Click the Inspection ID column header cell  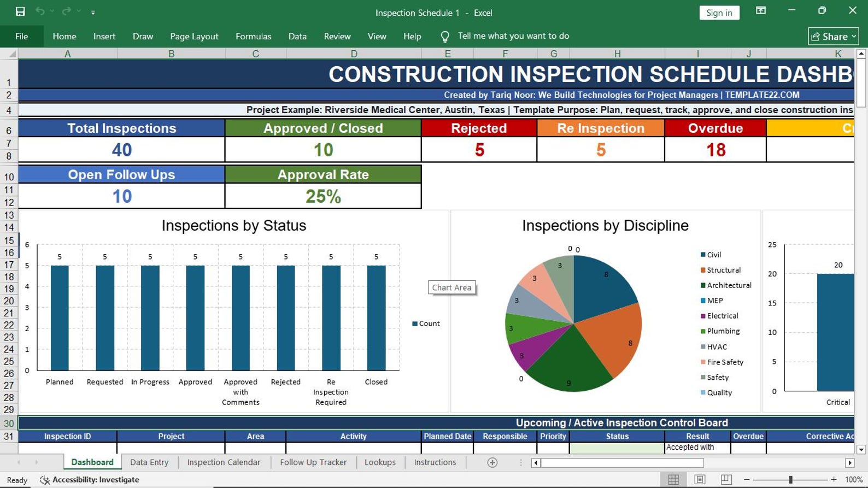click(67, 436)
